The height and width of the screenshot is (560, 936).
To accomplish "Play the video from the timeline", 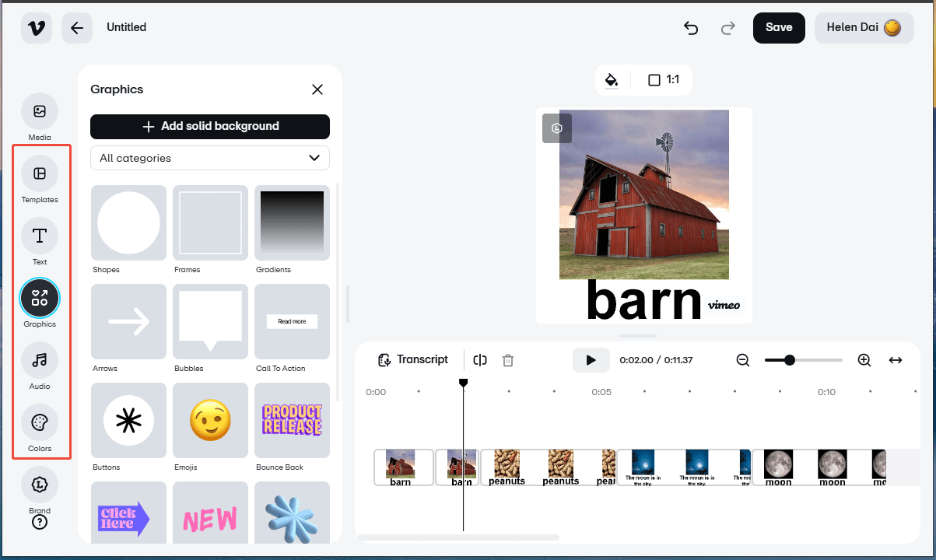I will [x=591, y=359].
